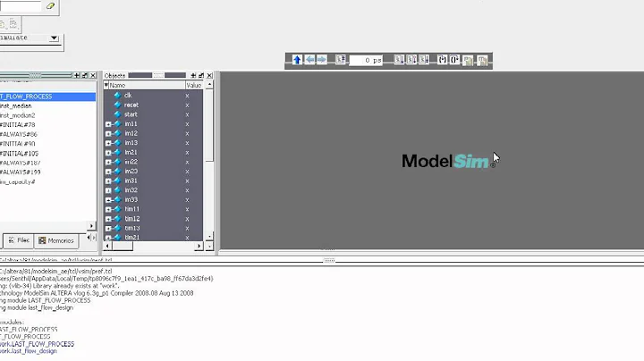Click the blue diamond icon next to start

coord(117,114)
